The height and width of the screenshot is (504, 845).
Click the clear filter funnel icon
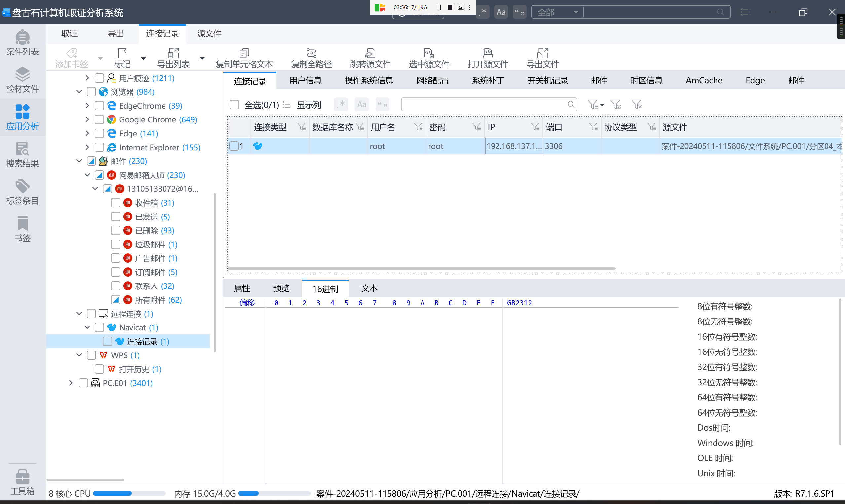(636, 104)
